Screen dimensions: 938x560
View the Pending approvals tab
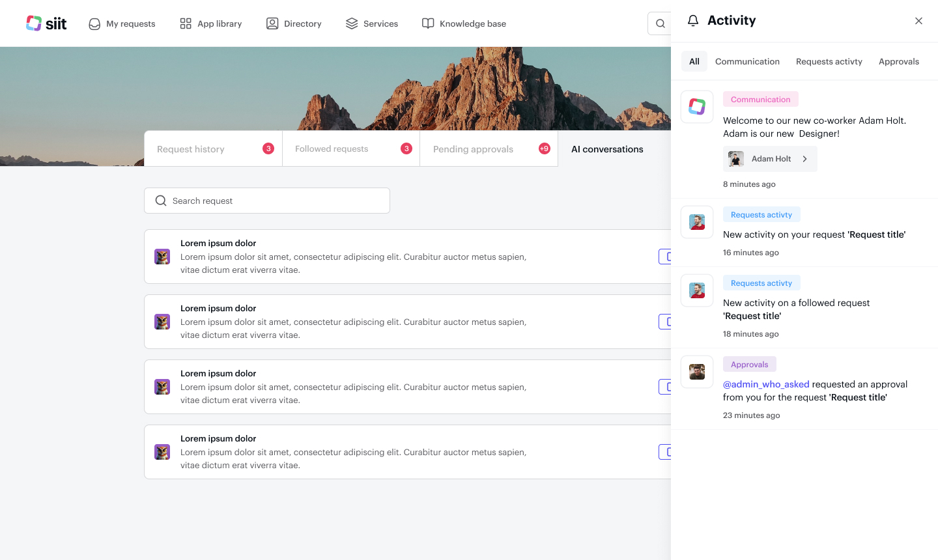coord(473,149)
